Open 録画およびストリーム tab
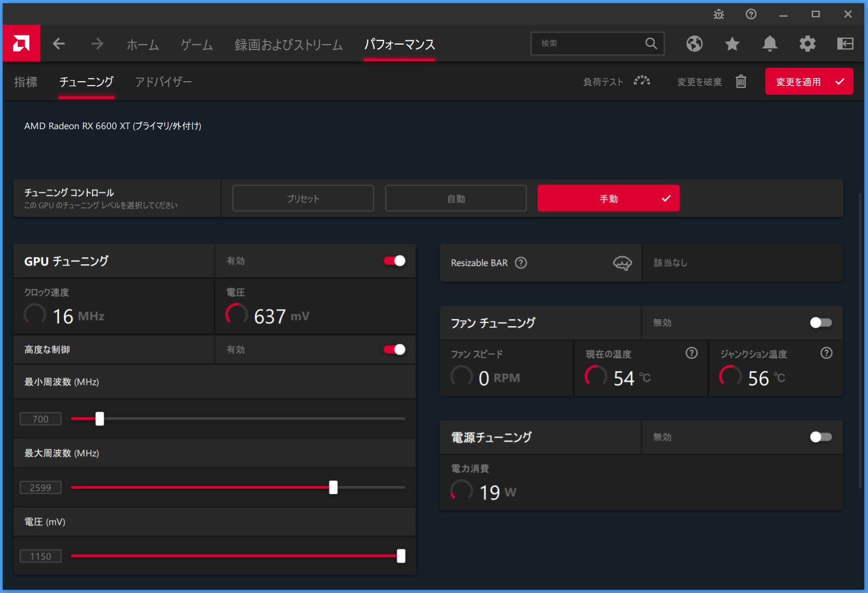Screen dimensions: 868x593 coord(289,45)
